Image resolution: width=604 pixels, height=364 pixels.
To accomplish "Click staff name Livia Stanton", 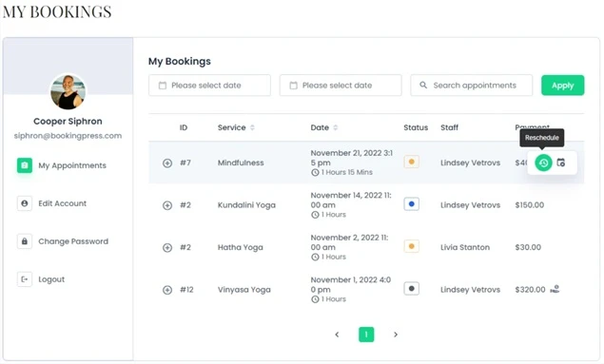I will coord(465,247).
